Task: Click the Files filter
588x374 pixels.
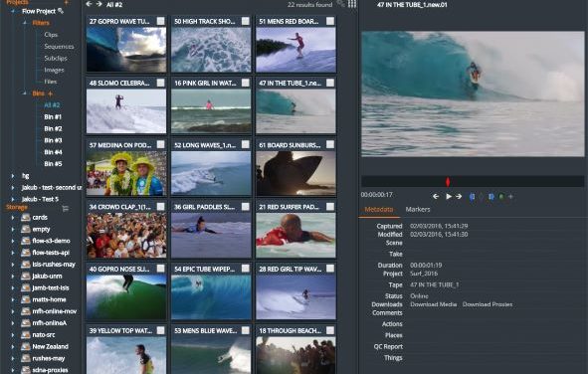Action: point(51,82)
